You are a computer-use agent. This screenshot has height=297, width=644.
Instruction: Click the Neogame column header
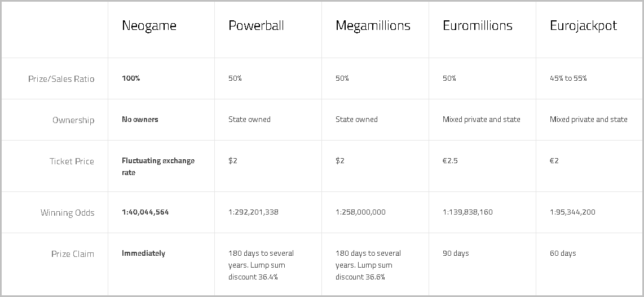pyautogui.click(x=149, y=26)
